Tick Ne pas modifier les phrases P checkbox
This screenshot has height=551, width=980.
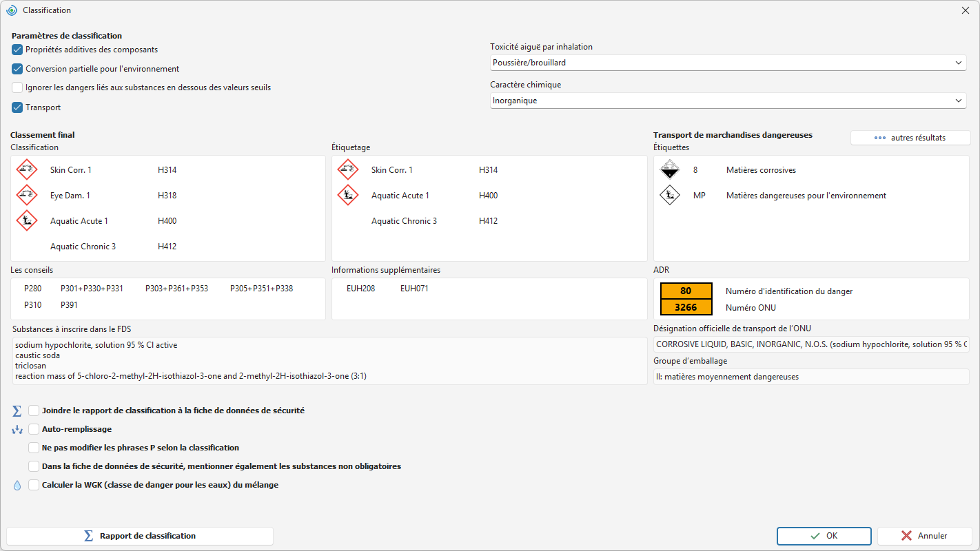pos(34,448)
